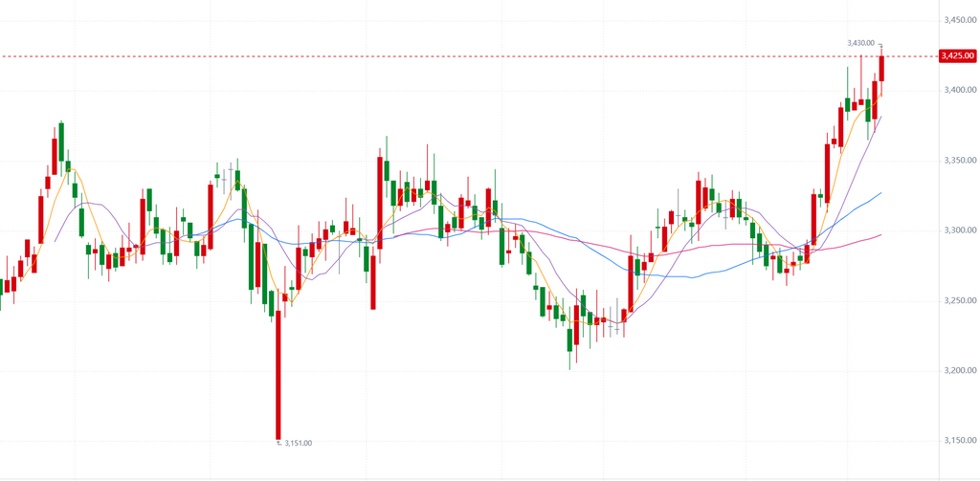Click the red 3,425.00 current price tag
Image resolution: width=980 pixels, height=481 pixels.
pos(958,56)
